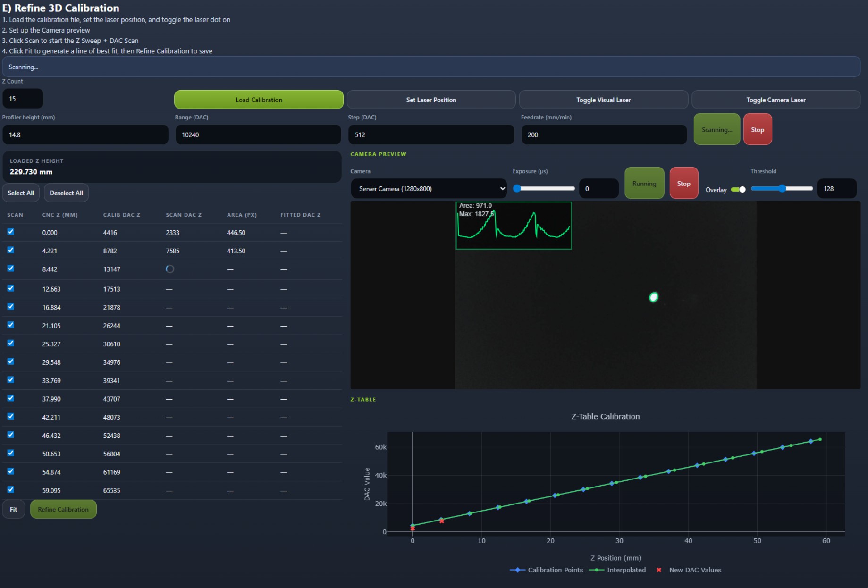The image size is (868, 588).
Task: Stop the camera preview stream
Action: (683, 183)
